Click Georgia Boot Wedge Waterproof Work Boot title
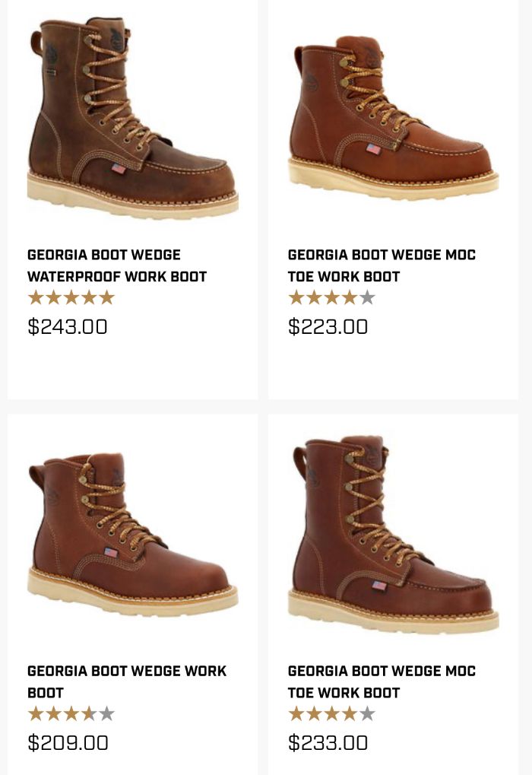Screen dimensions: 532x775 pyautogui.click(x=117, y=265)
